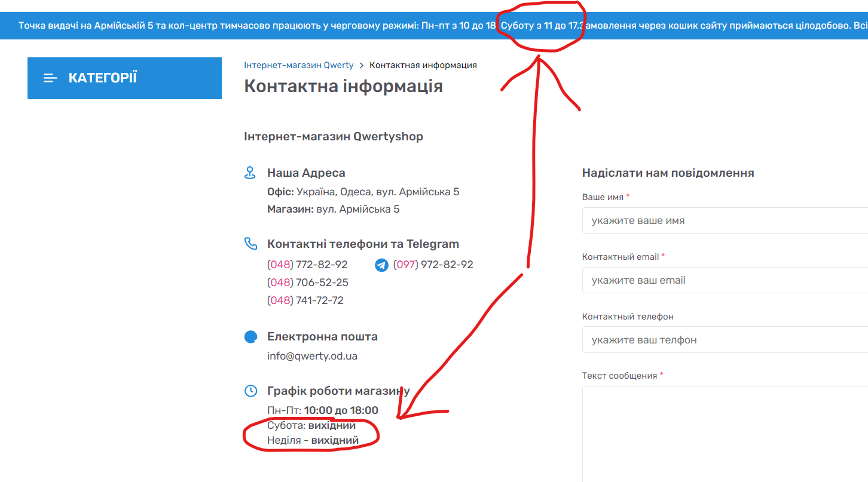Click into the Текст сообщения text area

click(x=723, y=433)
